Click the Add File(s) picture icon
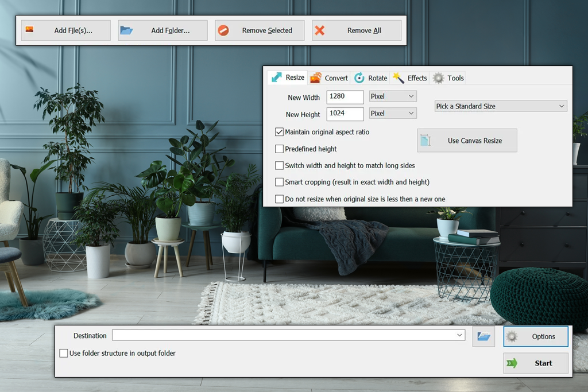The height and width of the screenshot is (392, 588). 29,29
